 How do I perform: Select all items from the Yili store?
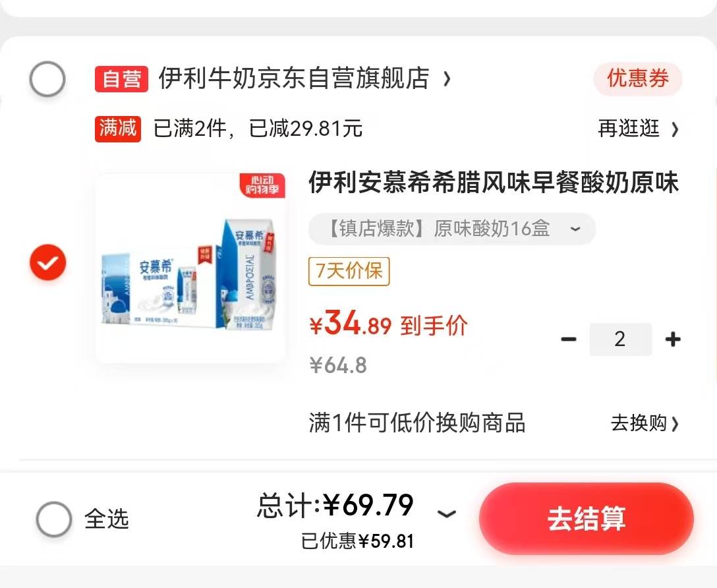[x=47, y=78]
